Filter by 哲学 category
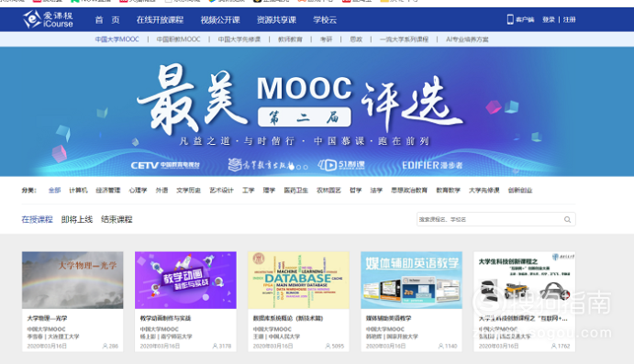The width and height of the screenshot is (634, 364). 355,191
